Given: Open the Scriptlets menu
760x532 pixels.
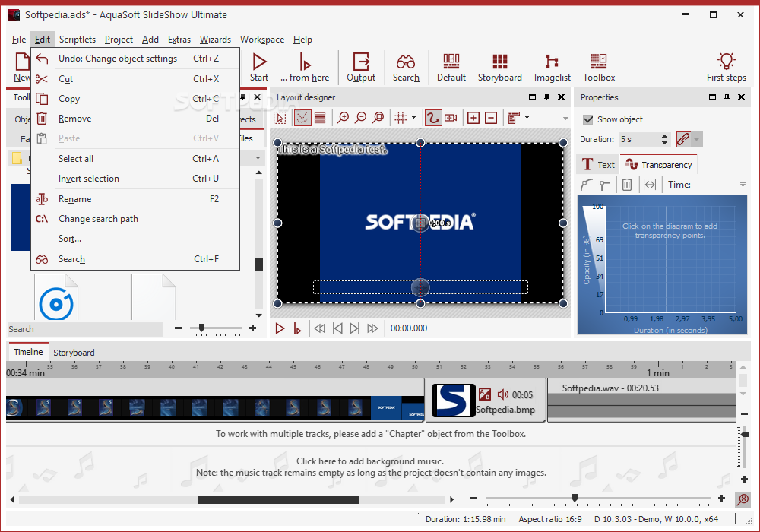Looking at the screenshot, I should (78, 40).
